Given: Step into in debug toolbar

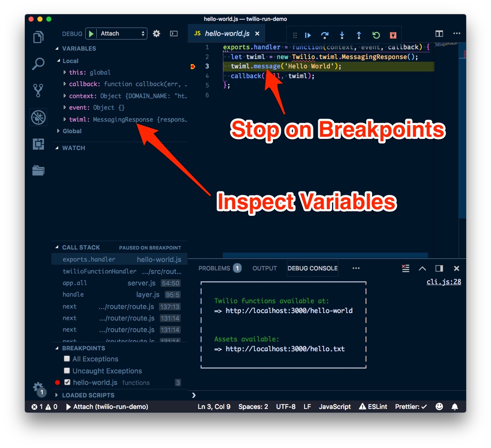Looking at the screenshot, I should (x=342, y=35).
